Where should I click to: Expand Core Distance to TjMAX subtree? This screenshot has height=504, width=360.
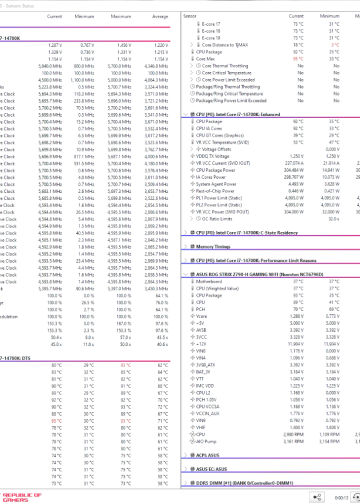(192, 45)
